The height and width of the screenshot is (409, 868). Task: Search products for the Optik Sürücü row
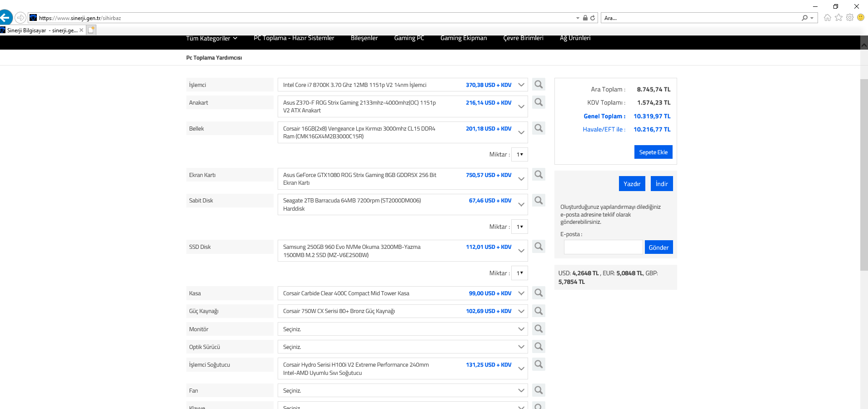539,347
